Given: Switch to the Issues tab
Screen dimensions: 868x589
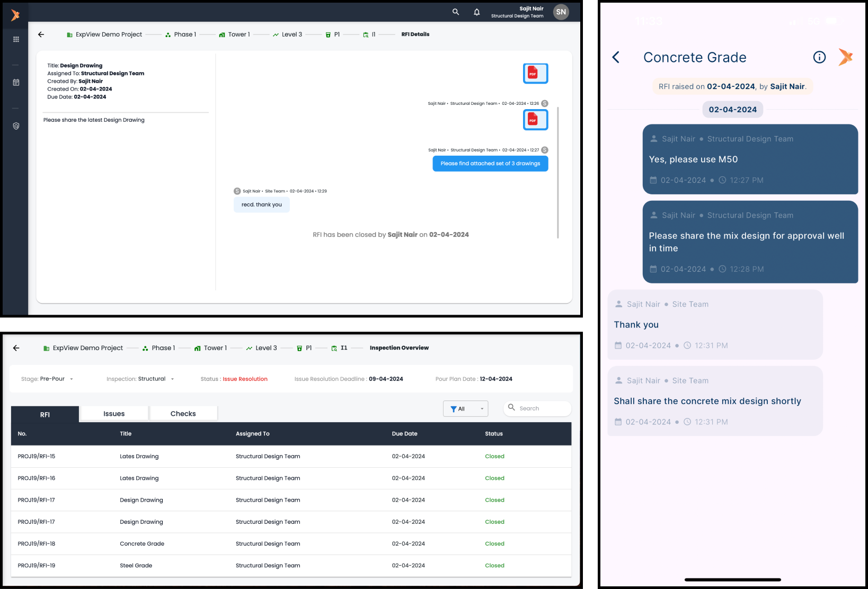Looking at the screenshot, I should coord(114,414).
